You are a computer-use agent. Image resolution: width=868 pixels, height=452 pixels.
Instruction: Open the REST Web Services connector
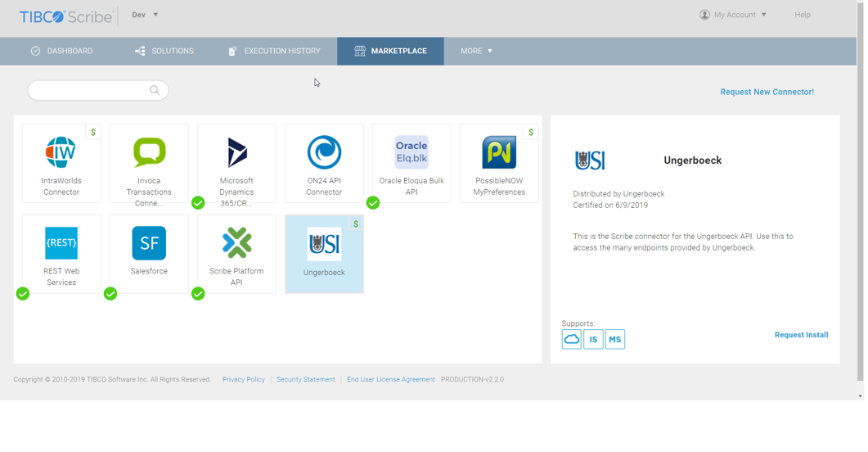point(61,254)
